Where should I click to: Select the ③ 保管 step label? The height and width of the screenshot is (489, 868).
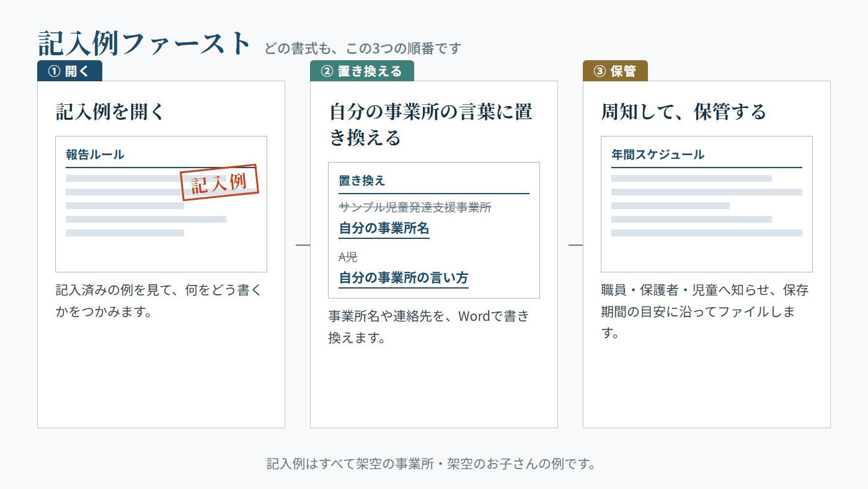[615, 71]
